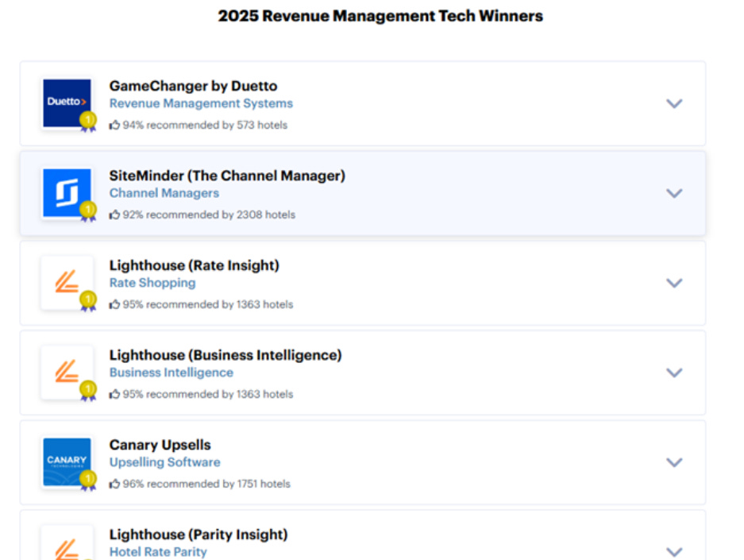Expand the SiteMinder Channel Manager card

click(x=674, y=193)
